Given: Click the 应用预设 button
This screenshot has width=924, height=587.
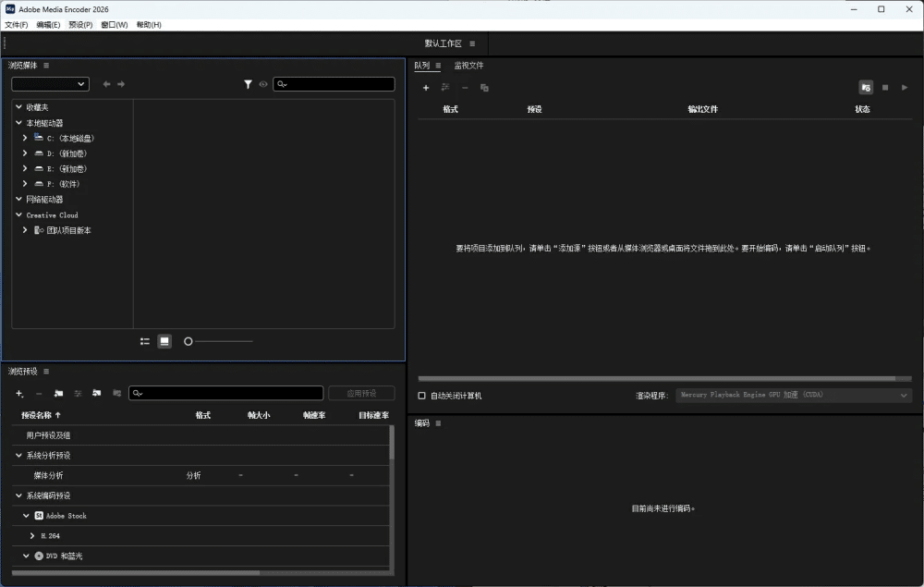Looking at the screenshot, I should point(361,392).
